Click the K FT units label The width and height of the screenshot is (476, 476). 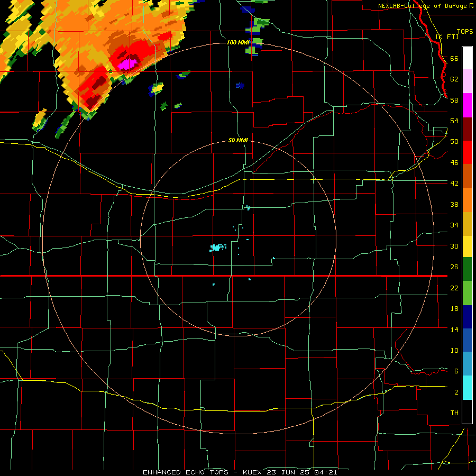click(447, 36)
